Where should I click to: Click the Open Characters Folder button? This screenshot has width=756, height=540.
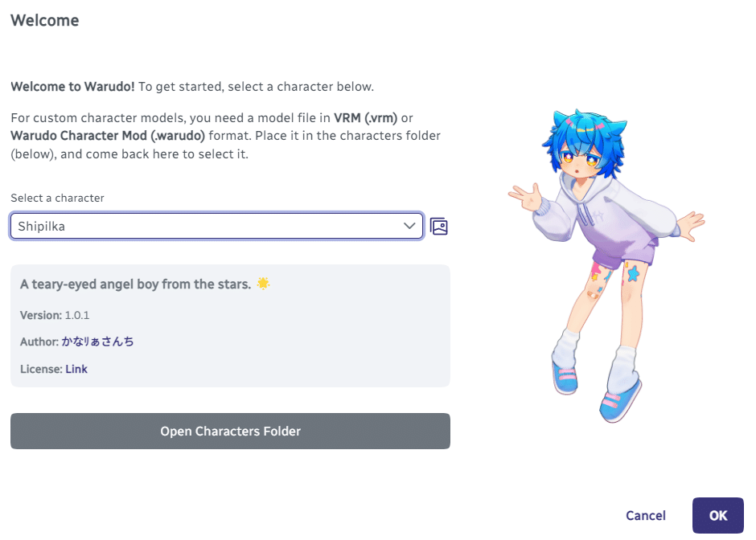point(230,432)
